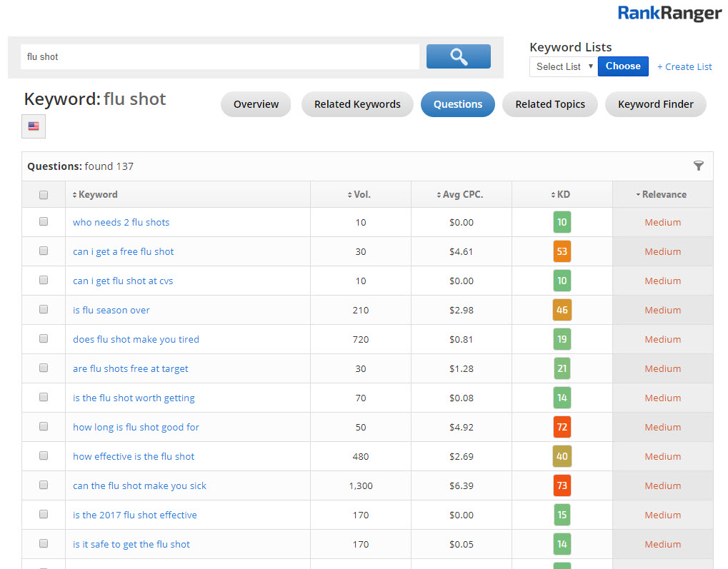Image resolution: width=728 pixels, height=569 pixels.
Task: Click the '+ Create List' link
Action: (x=684, y=66)
